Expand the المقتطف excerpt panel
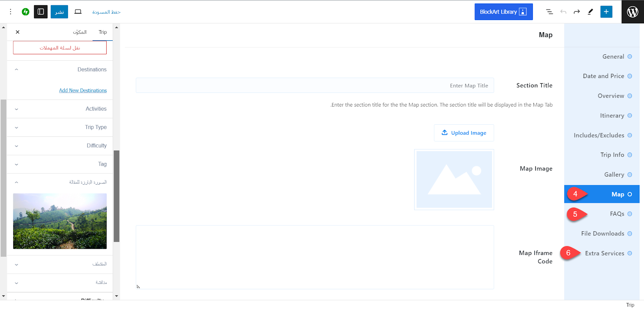Viewport: 644px width, 309px height. [x=60, y=264]
